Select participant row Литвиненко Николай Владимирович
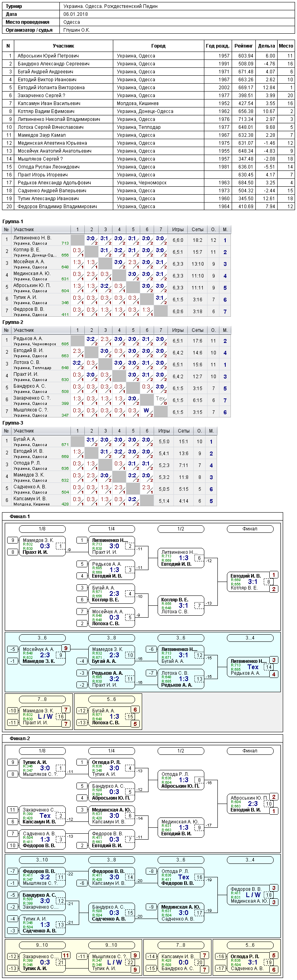Image resolution: width=297 pixels, height=980 pixels. (148, 119)
